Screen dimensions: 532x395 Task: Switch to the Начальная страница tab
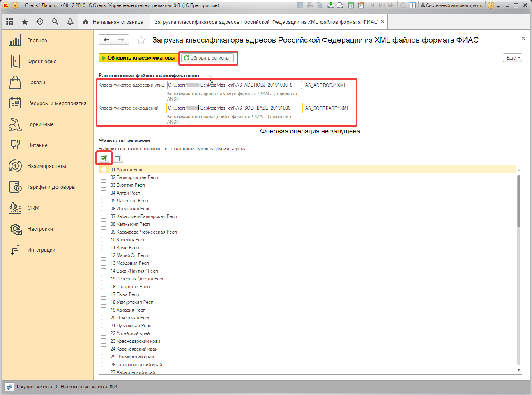coord(113,22)
